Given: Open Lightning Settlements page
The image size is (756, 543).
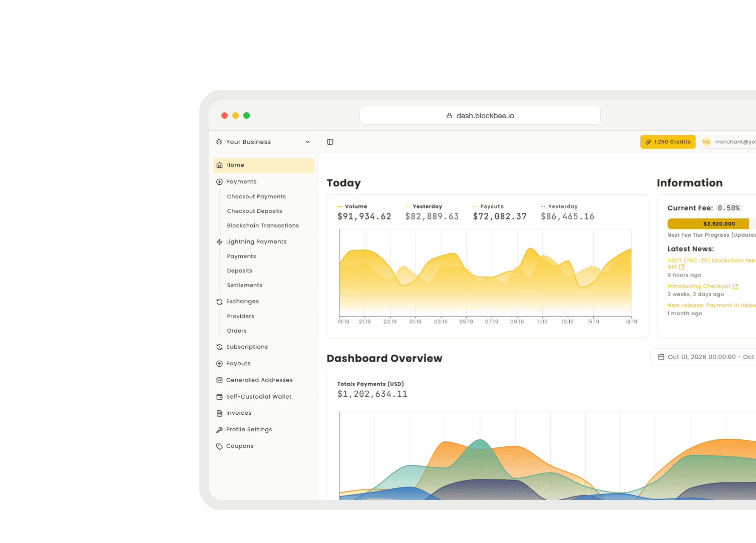Looking at the screenshot, I should (x=244, y=286).
